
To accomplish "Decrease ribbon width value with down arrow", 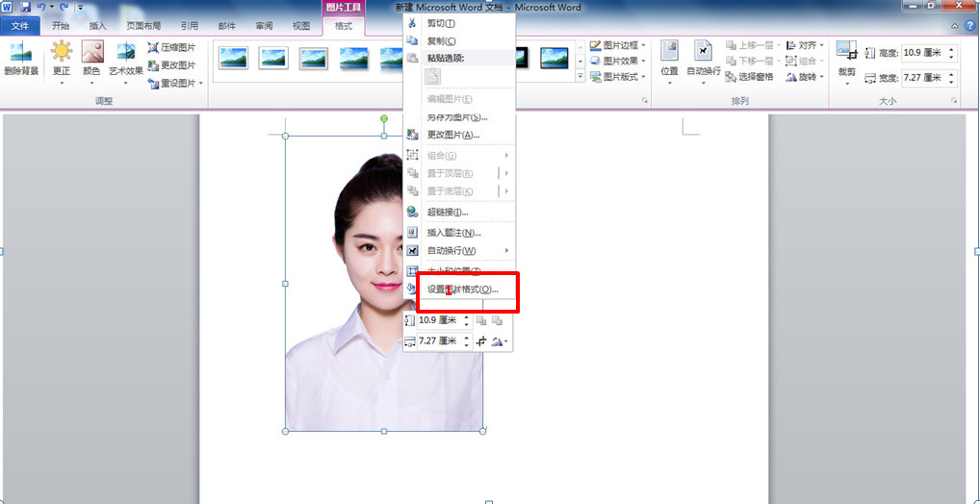I will (951, 82).
